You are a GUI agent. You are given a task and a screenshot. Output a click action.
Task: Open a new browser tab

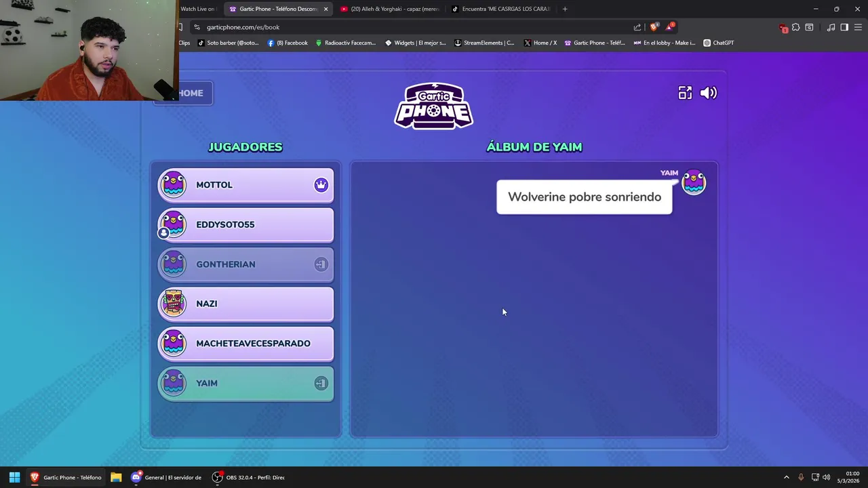[x=564, y=9]
